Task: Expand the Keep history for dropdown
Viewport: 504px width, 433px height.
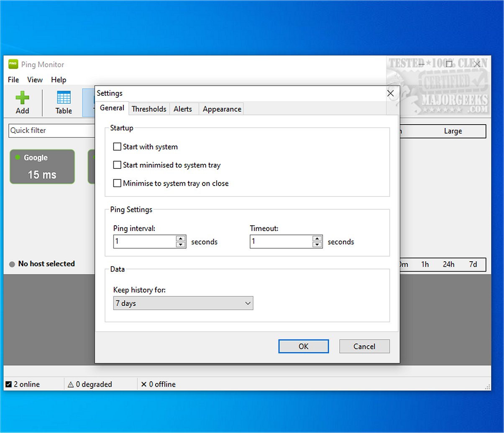Action: click(183, 303)
